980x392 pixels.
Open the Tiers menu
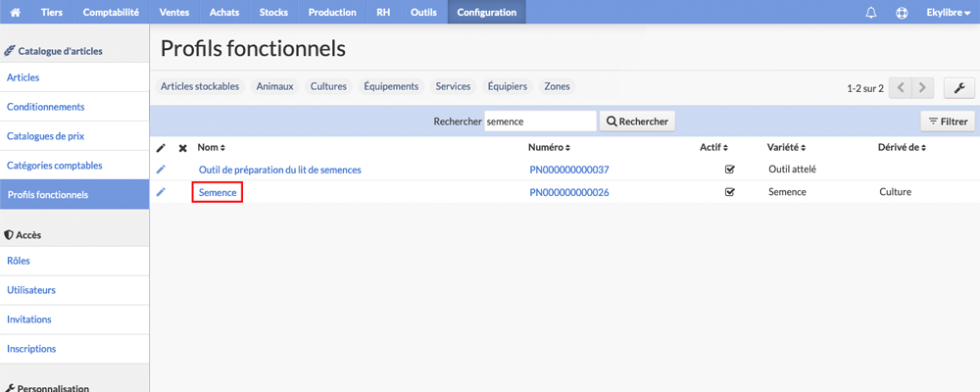tap(52, 12)
